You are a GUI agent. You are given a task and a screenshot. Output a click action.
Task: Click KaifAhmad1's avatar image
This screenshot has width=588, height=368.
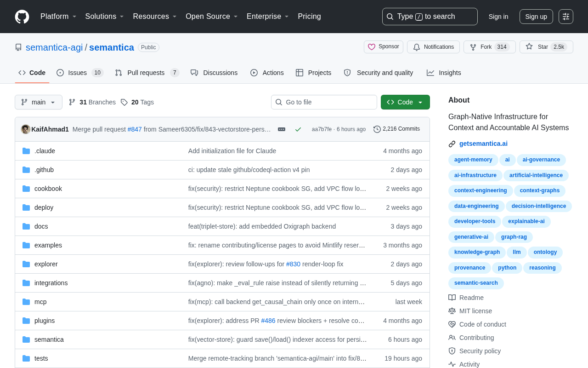pos(26,129)
